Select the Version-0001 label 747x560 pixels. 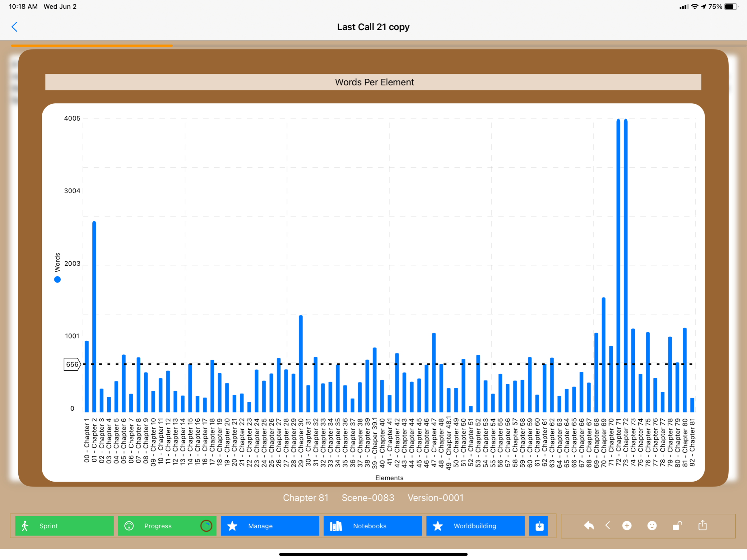coord(435,497)
